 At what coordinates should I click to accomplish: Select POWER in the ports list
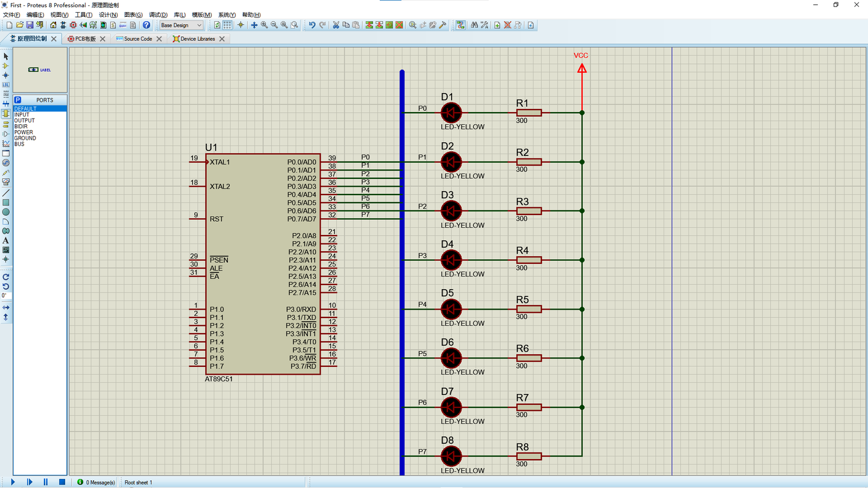24,133
